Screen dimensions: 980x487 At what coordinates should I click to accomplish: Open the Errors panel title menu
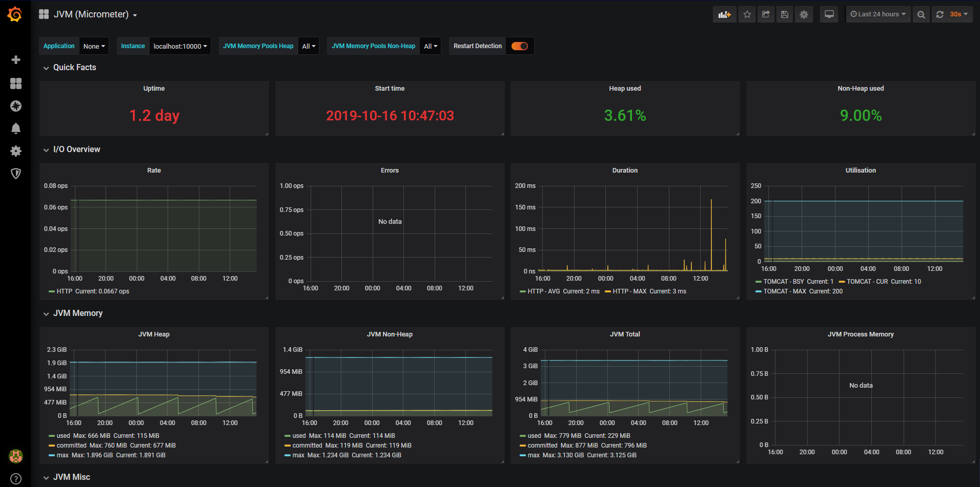(x=390, y=171)
